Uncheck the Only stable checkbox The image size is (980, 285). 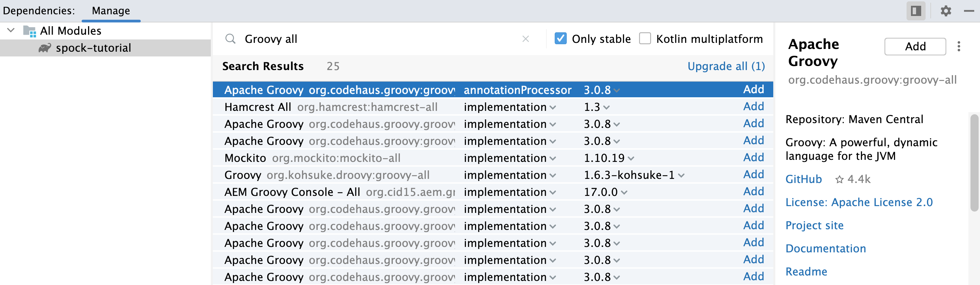coord(560,38)
